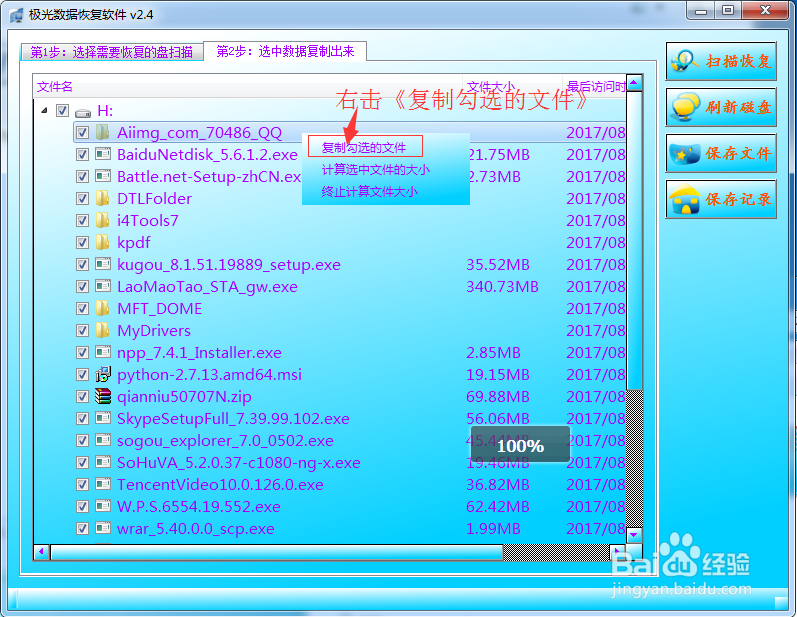Select the 第2步：选中数据复制出来 tab
The width and height of the screenshot is (797, 617).
285,51
